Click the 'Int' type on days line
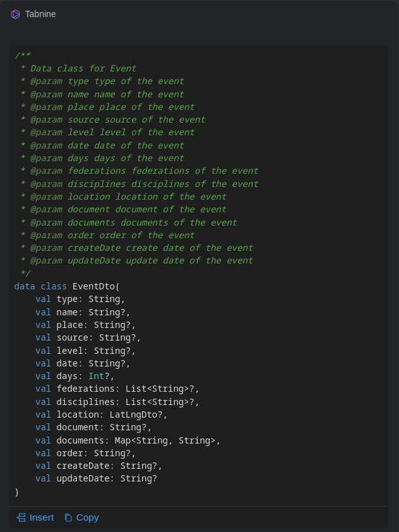 point(96,376)
